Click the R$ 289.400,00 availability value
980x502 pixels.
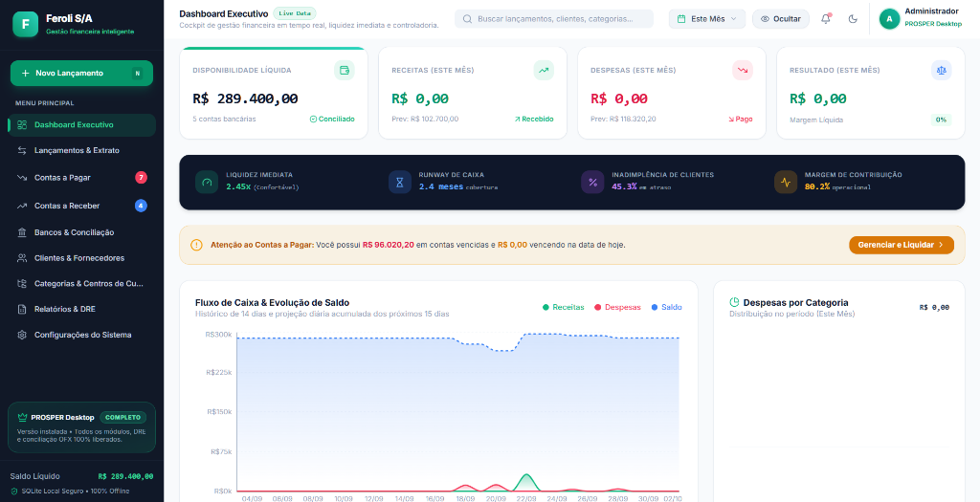pyautogui.click(x=245, y=98)
